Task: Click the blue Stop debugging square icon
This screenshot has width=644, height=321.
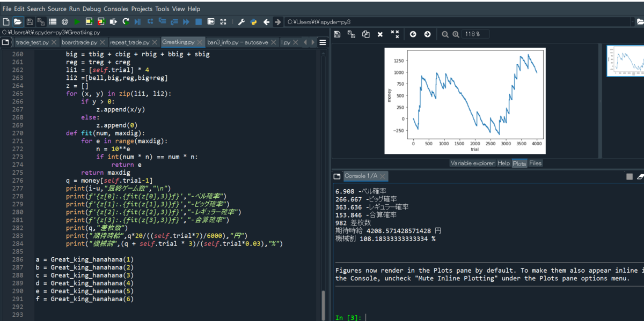Action: (199, 22)
